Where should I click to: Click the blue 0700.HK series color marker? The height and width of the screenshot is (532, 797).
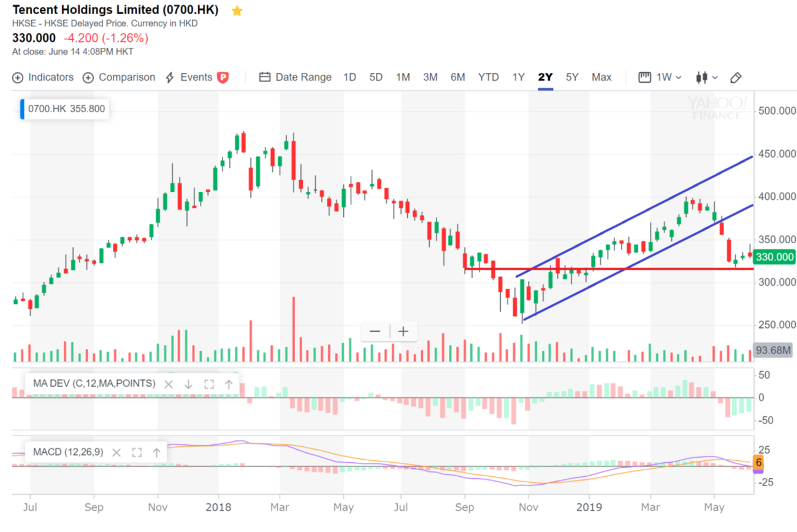[x=22, y=109]
